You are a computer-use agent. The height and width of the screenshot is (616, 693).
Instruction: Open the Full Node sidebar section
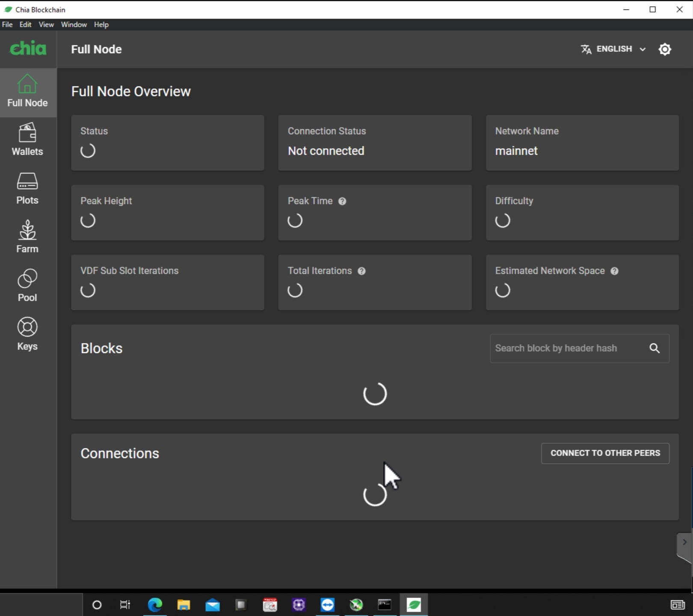[28, 92]
